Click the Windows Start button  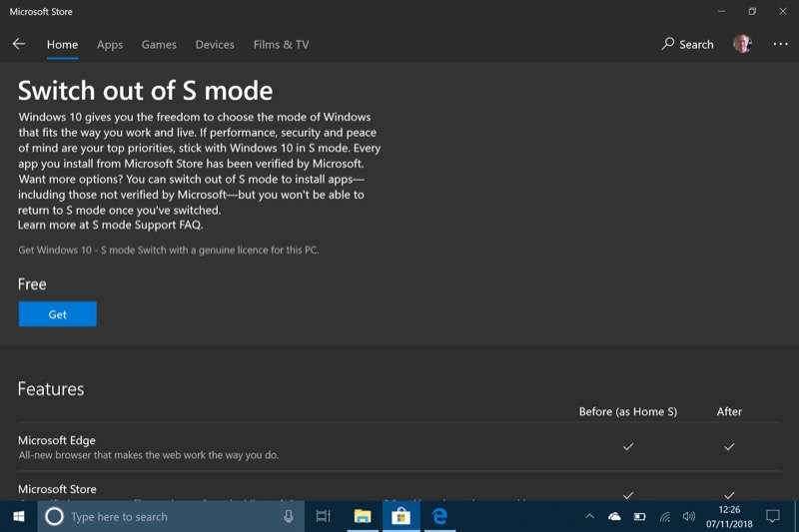click(x=19, y=516)
